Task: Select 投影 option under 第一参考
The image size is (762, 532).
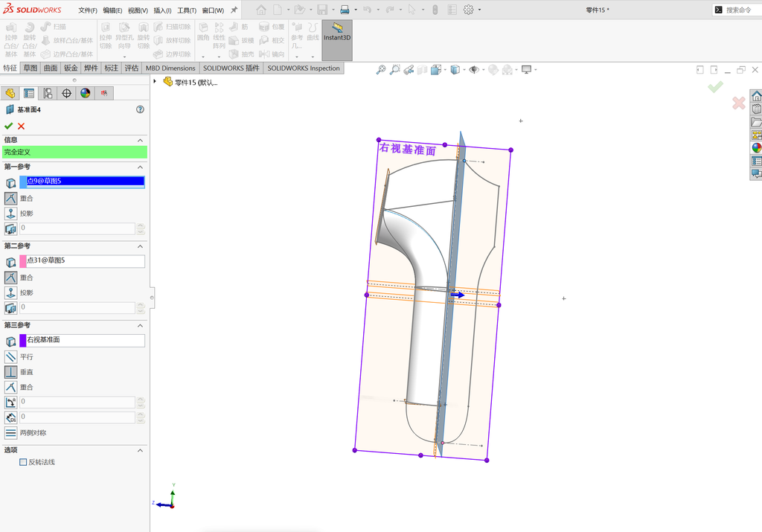Action: coord(10,214)
